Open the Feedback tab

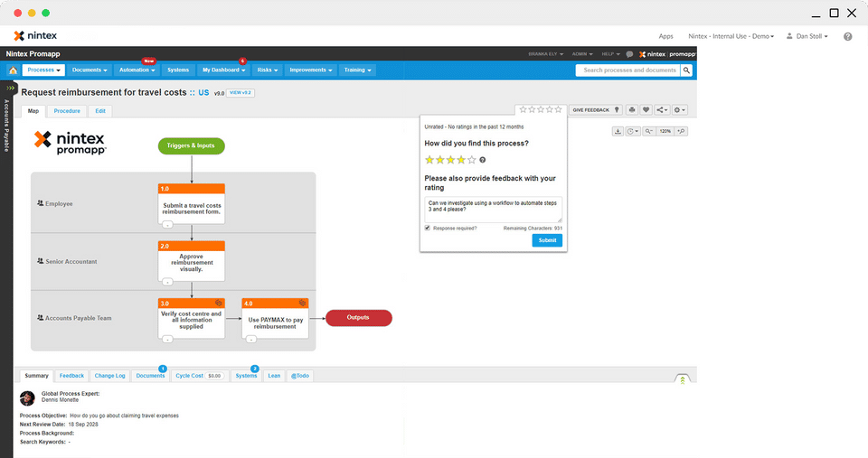(x=71, y=376)
